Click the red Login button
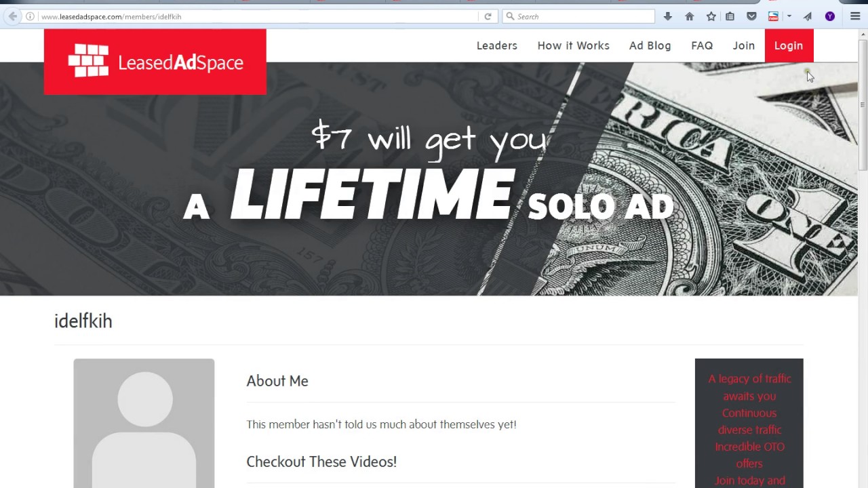Image resolution: width=868 pixels, height=488 pixels. coord(789,45)
